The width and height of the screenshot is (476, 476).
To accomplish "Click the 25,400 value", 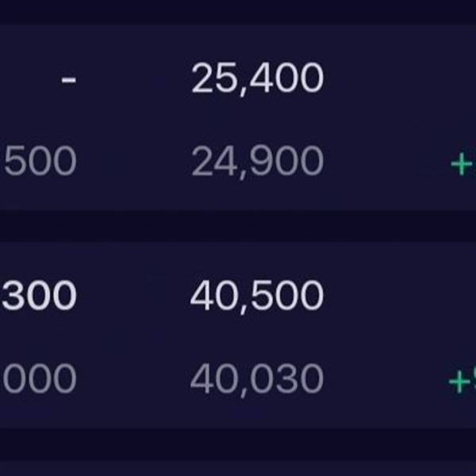I will tap(257, 79).
